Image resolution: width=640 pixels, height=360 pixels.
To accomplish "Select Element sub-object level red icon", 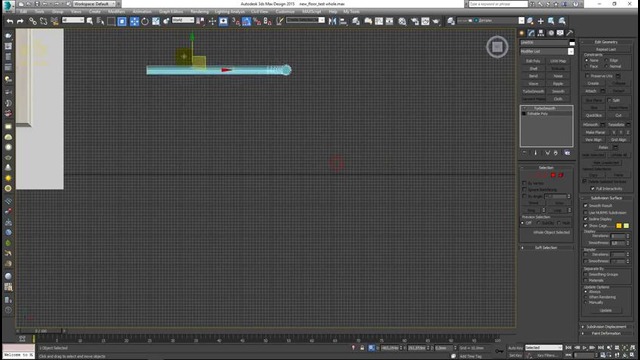I will [x=561, y=175].
